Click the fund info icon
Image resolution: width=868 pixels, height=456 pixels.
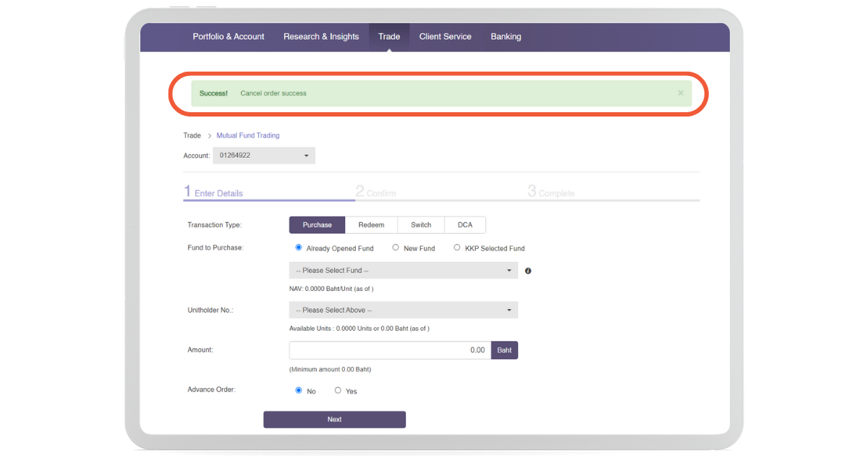tap(528, 271)
